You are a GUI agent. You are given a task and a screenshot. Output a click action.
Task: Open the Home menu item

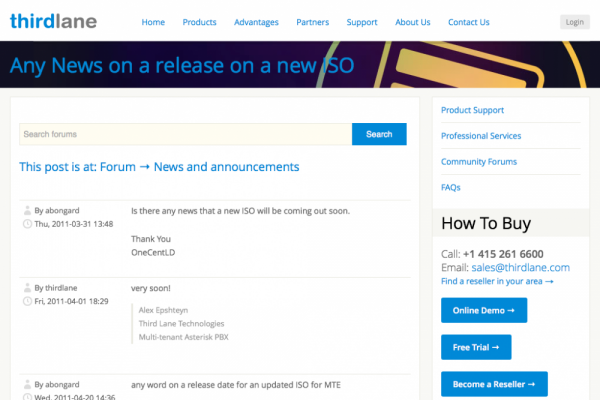(153, 22)
